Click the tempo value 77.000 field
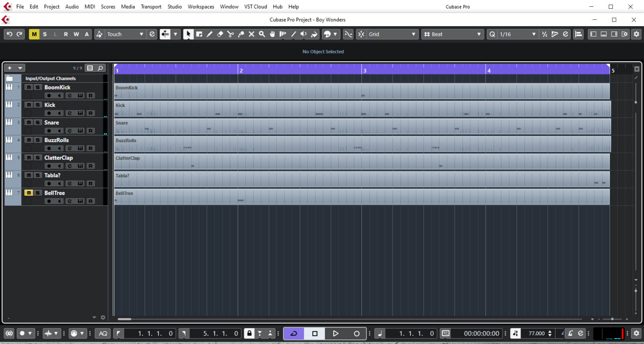This screenshot has width=644, height=344. [537, 334]
